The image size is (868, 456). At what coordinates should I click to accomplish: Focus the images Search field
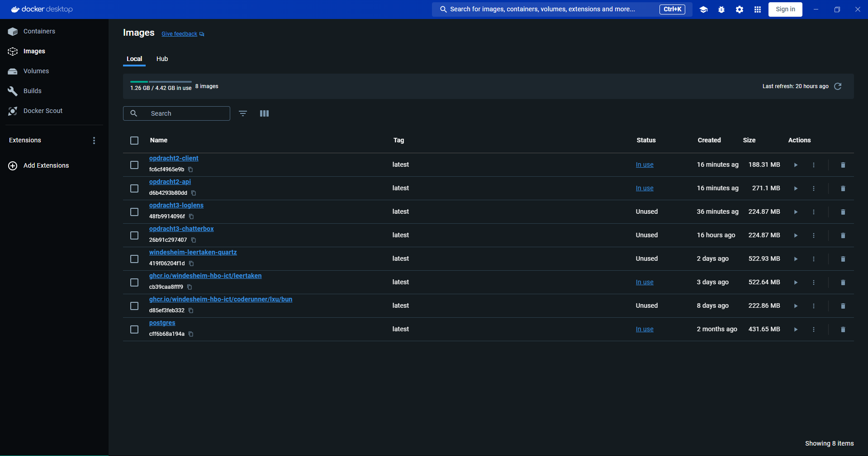[x=176, y=113]
